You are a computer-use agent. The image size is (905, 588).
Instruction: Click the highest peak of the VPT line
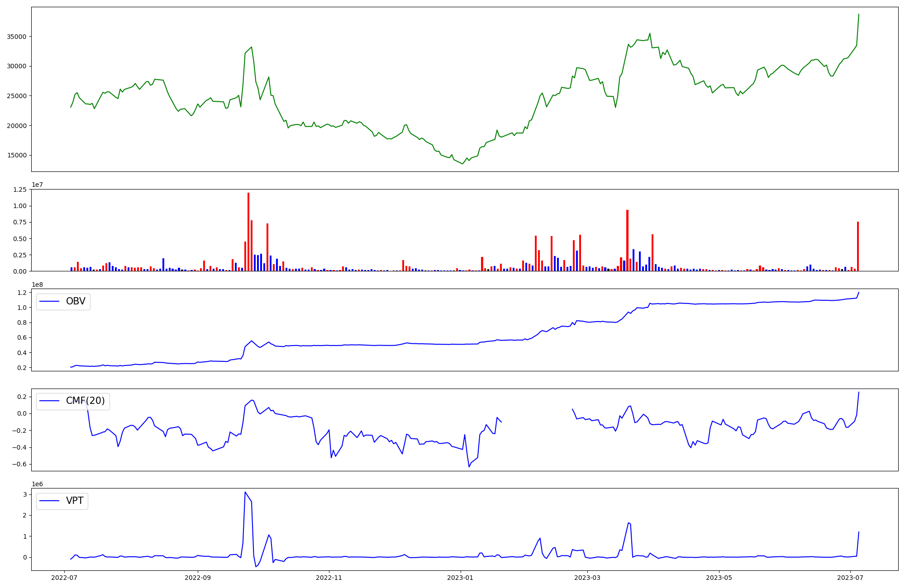tap(245, 492)
